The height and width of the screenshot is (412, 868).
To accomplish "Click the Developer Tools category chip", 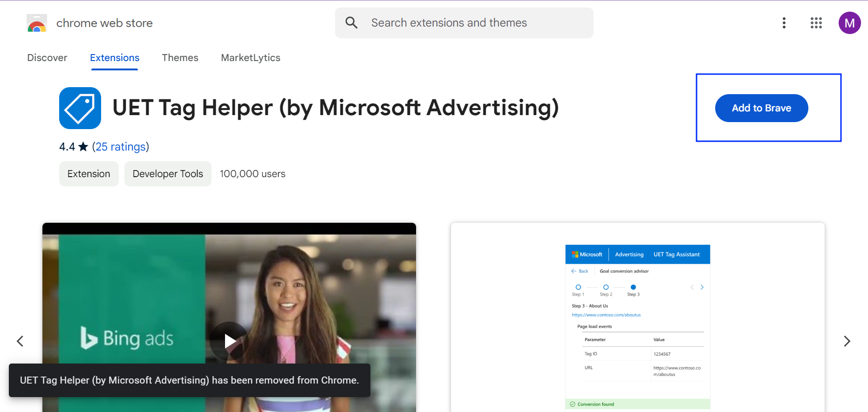I will 168,174.
